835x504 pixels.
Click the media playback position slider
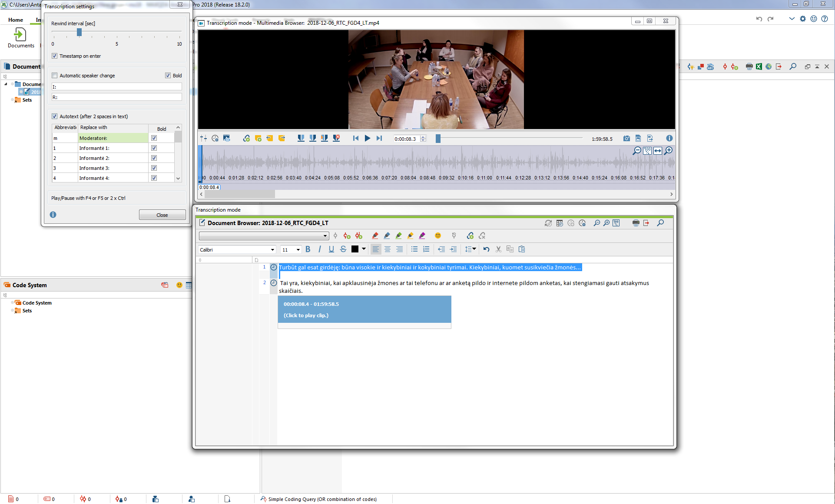[x=438, y=139]
